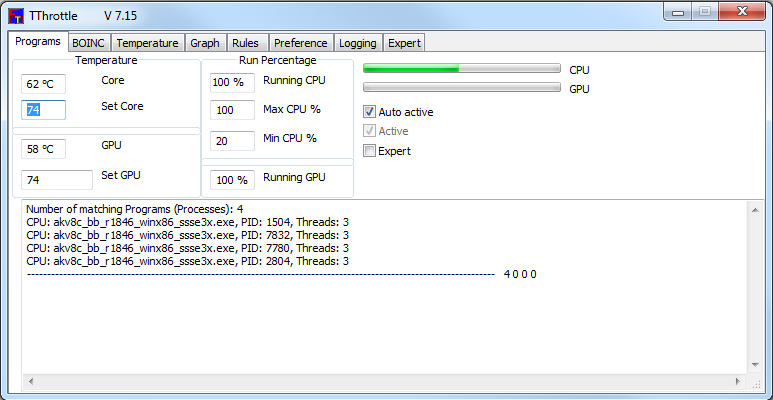Click the 'Number of matching Programs' line
This screenshot has height=400, width=773.
(x=135, y=209)
